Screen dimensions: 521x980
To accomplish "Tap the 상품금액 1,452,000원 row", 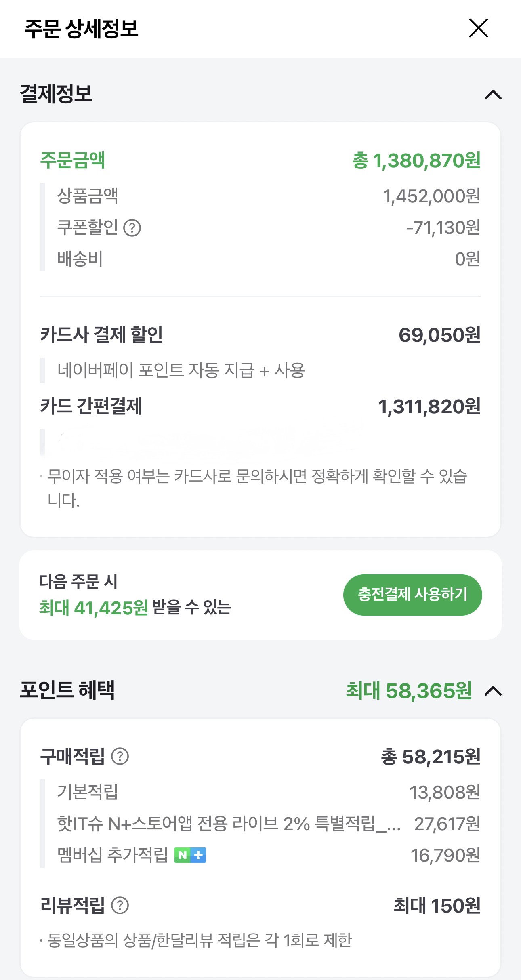I will point(268,196).
